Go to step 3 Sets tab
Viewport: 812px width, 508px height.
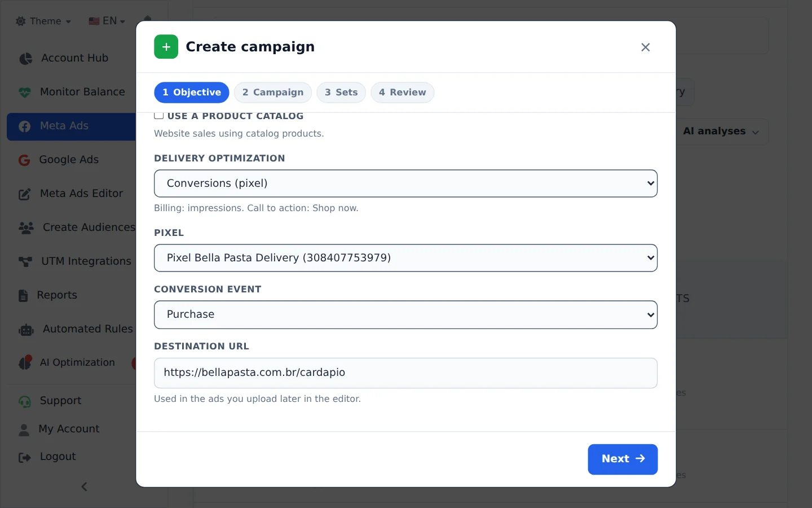coord(341,93)
